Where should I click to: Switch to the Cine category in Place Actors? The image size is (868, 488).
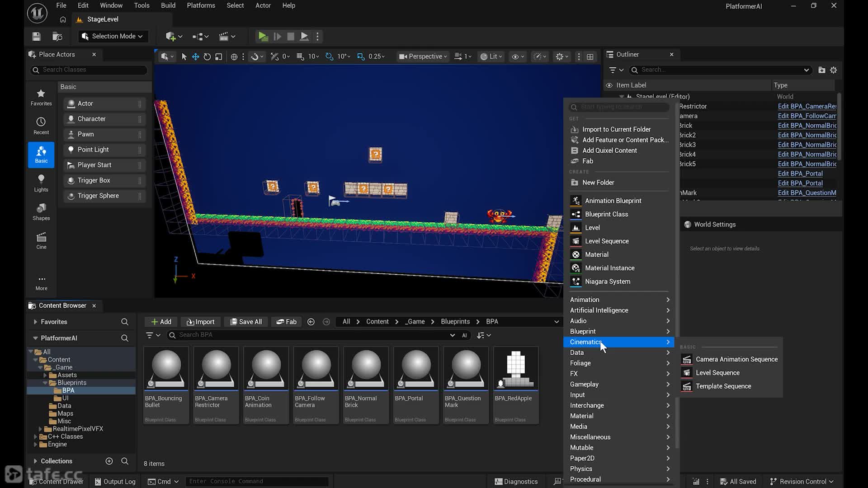pos(41,240)
